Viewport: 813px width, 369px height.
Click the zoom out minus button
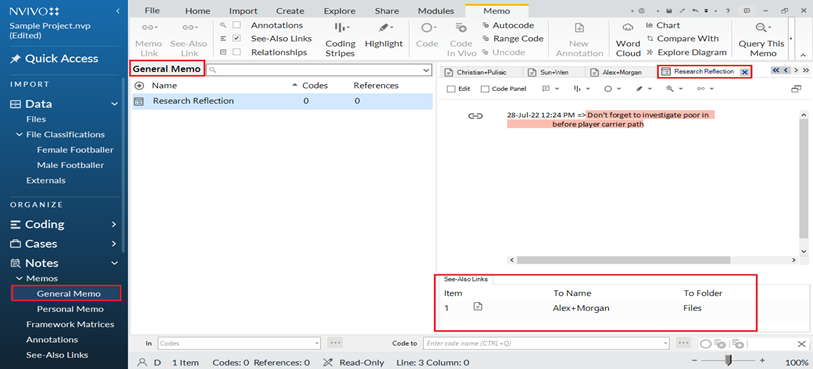[695, 360]
